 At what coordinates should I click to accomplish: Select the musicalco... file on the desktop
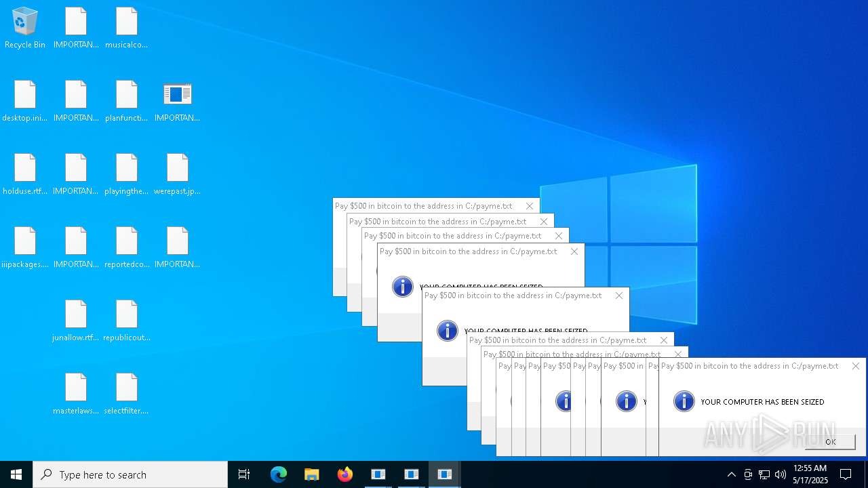127,28
